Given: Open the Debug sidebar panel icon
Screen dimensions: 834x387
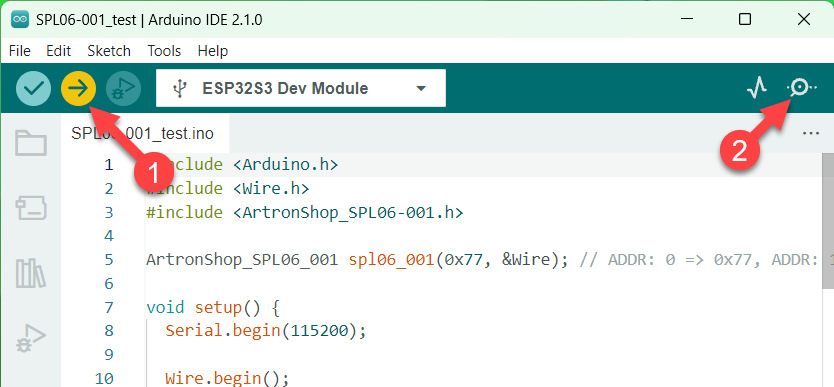Looking at the screenshot, I should tap(31, 338).
